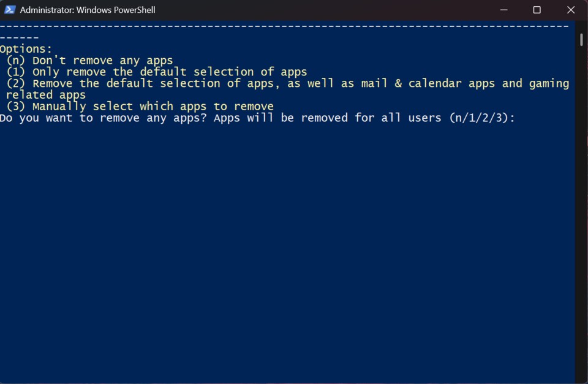
Task: Click the 'Administrator: Windows PowerShell' title text
Action: coord(88,10)
